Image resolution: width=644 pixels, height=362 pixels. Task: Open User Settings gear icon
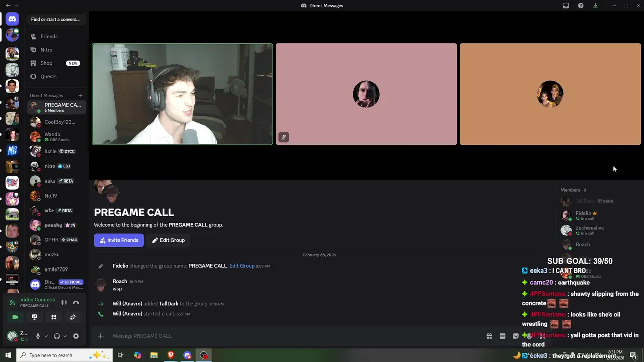click(76, 336)
